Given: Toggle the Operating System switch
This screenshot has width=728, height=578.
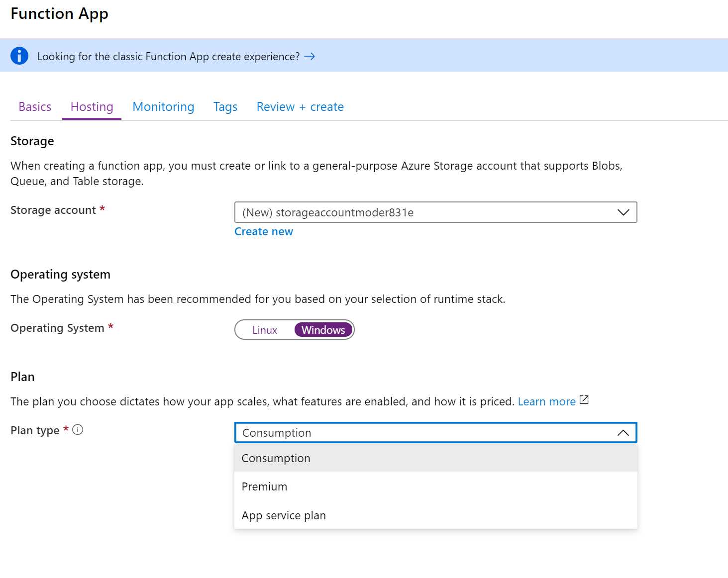Looking at the screenshot, I should pyautogui.click(x=295, y=330).
